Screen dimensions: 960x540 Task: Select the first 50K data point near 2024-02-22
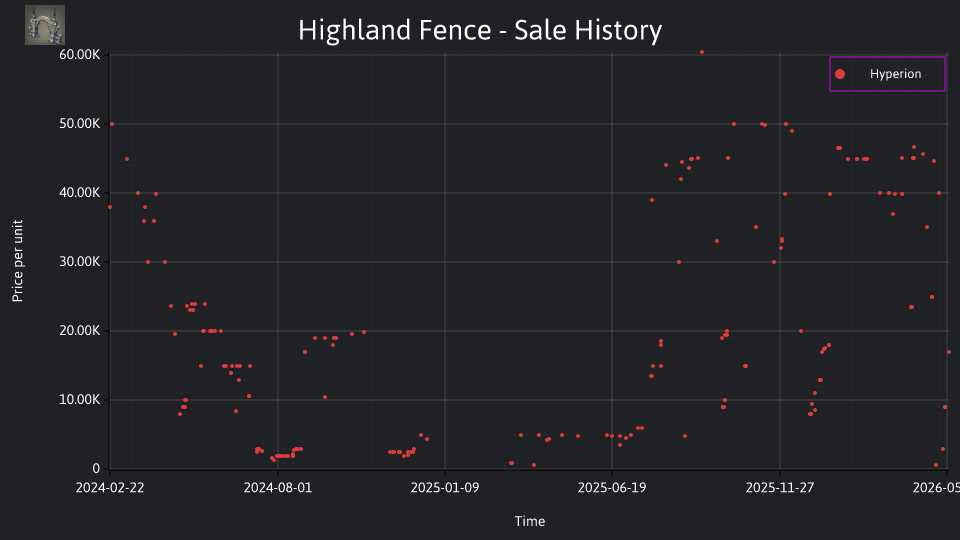click(111, 124)
